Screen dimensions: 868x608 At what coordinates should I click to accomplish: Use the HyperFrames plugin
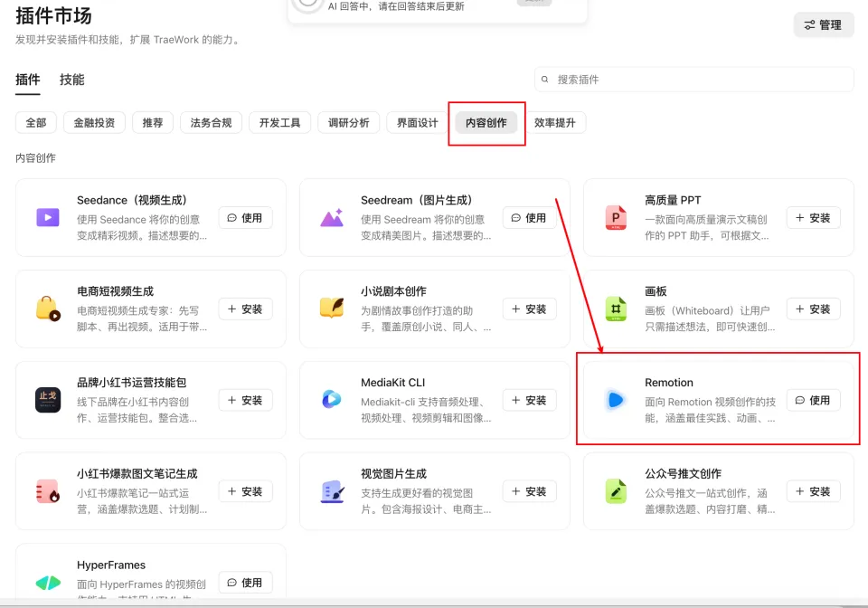click(x=245, y=583)
